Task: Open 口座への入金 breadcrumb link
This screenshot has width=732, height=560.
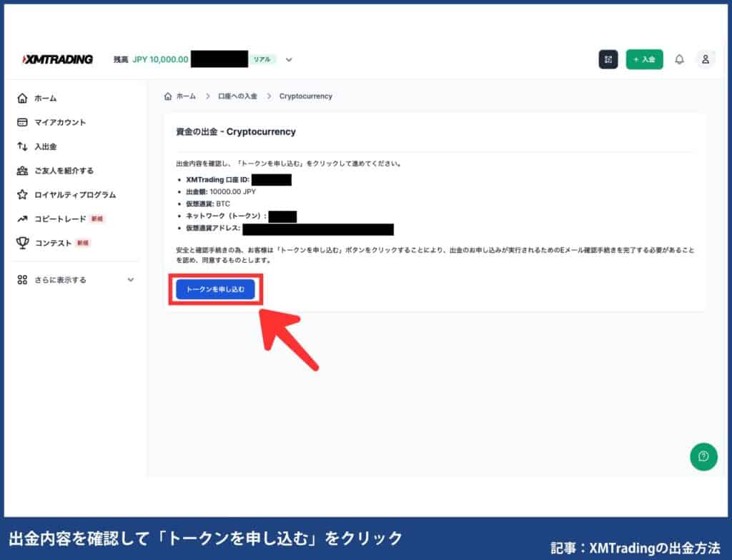Action: point(237,96)
